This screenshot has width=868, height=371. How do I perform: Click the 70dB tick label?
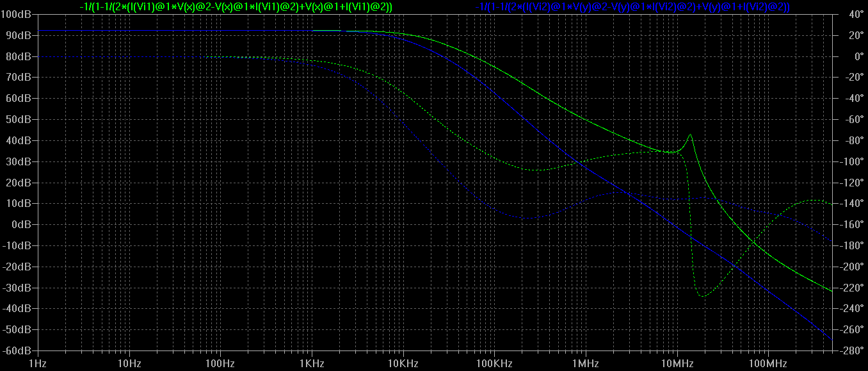[19, 77]
